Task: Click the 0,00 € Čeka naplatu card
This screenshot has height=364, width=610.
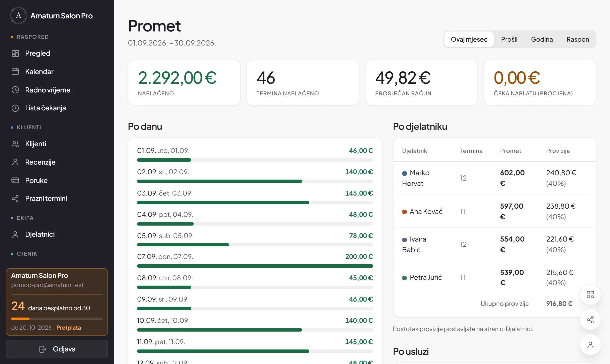Action: 540,83
